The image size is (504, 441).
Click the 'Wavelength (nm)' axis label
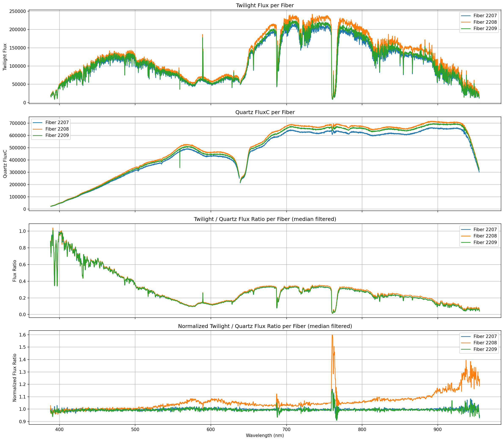[265, 435]
